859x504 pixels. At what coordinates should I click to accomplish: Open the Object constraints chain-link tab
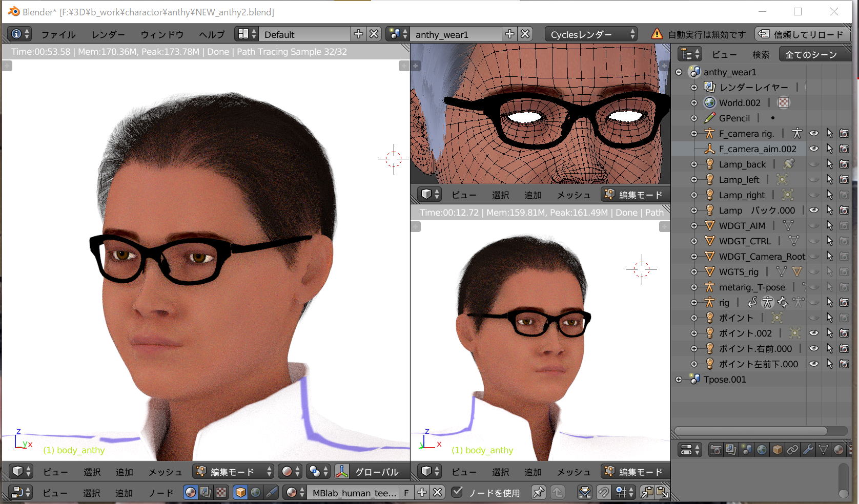pyautogui.click(x=792, y=450)
